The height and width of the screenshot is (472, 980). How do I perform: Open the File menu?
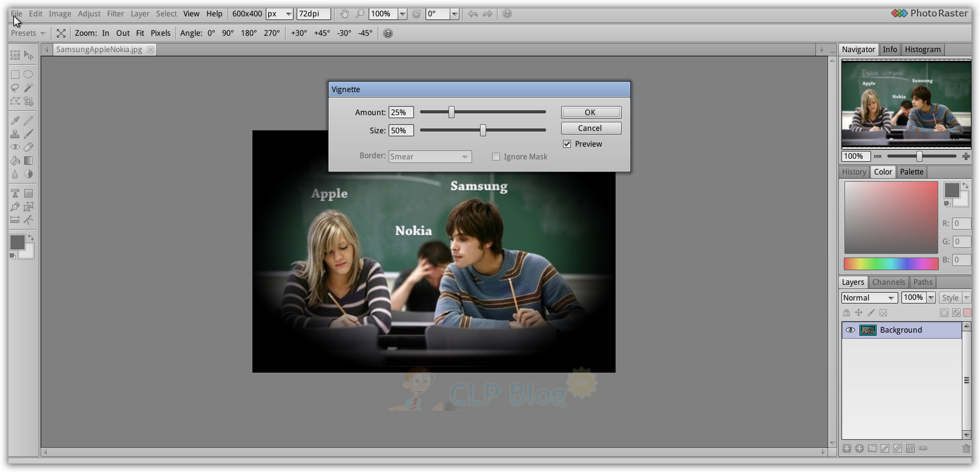17,13
